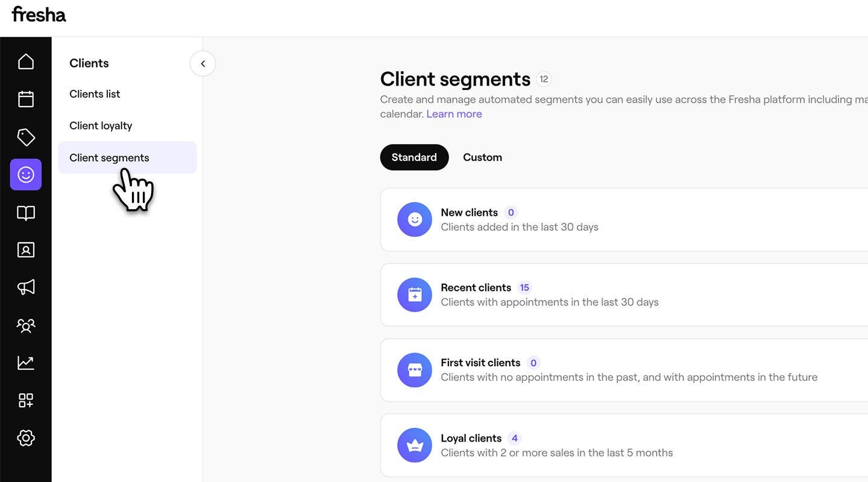Open the profile card icon in sidebar
This screenshot has height=482, width=868.
[26, 249]
